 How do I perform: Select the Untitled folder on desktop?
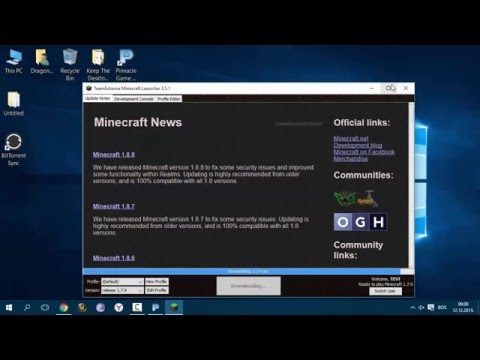pyautogui.click(x=14, y=104)
